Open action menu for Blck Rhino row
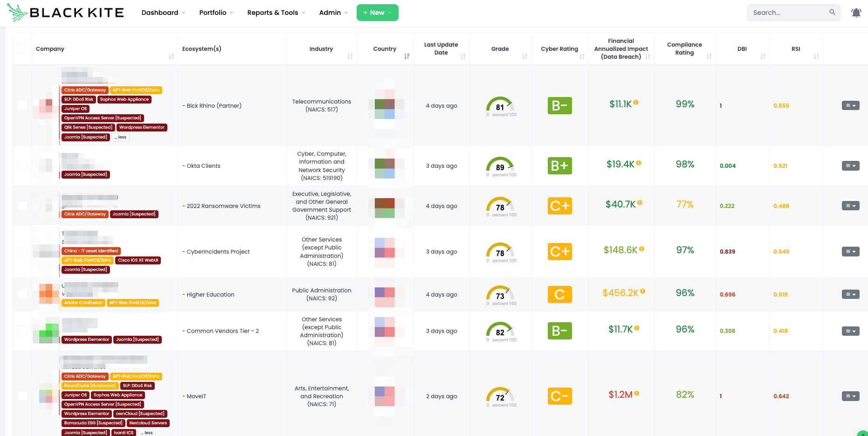The width and height of the screenshot is (868, 436). coord(850,106)
